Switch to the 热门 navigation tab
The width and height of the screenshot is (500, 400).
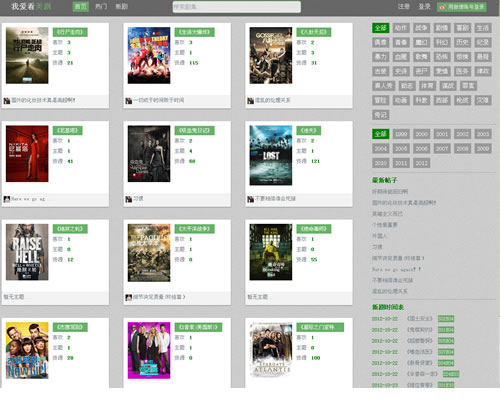[x=101, y=6]
